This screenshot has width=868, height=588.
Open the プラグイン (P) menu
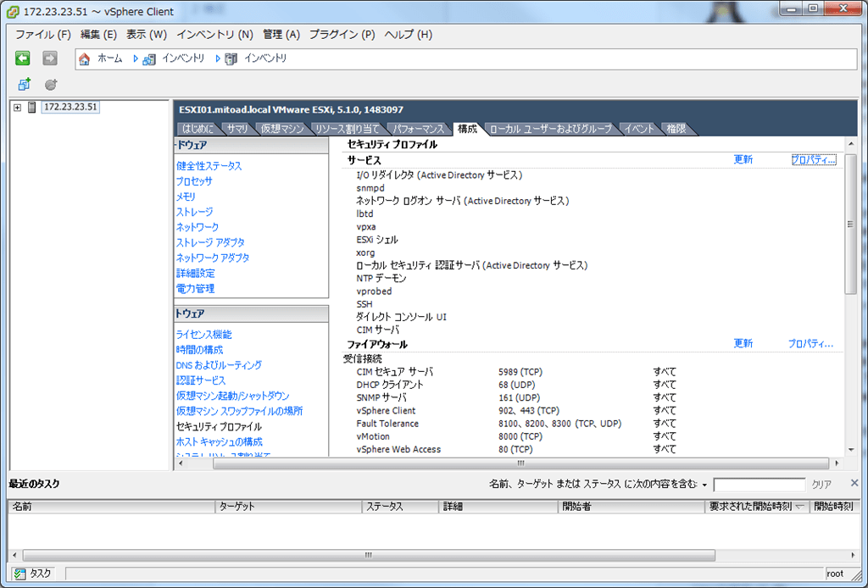(x=342, y=34)
